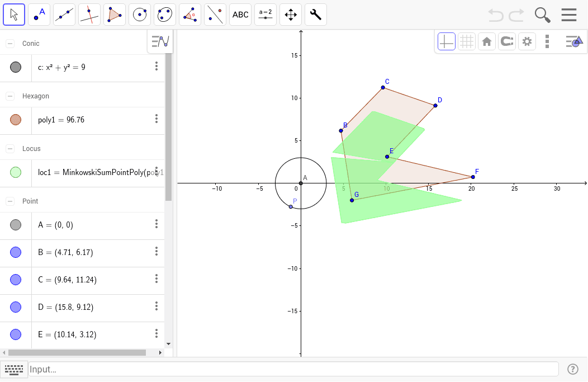Screen dimensions: 588x382
Task: Open the virtual keyboard
Action: pyautogui.click(x=14, y=370)
